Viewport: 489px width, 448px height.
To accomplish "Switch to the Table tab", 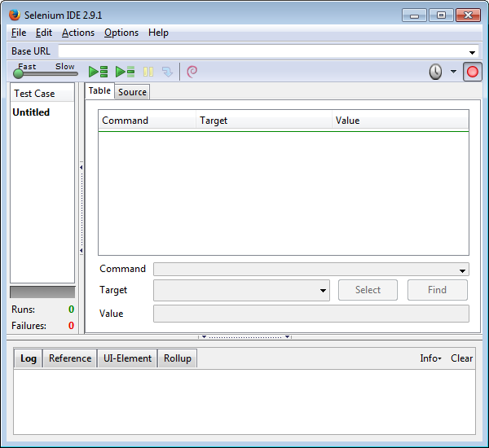I will click(99, 90).
